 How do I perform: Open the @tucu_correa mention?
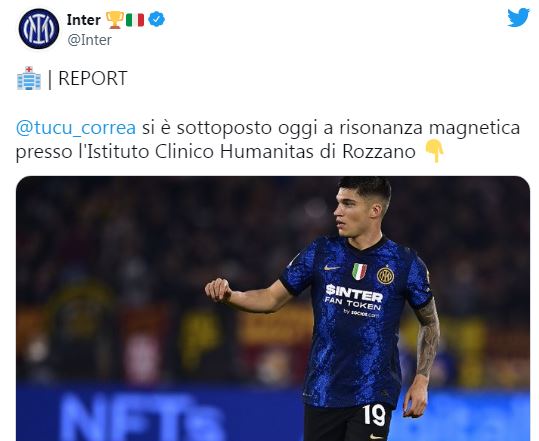[76, 128]
